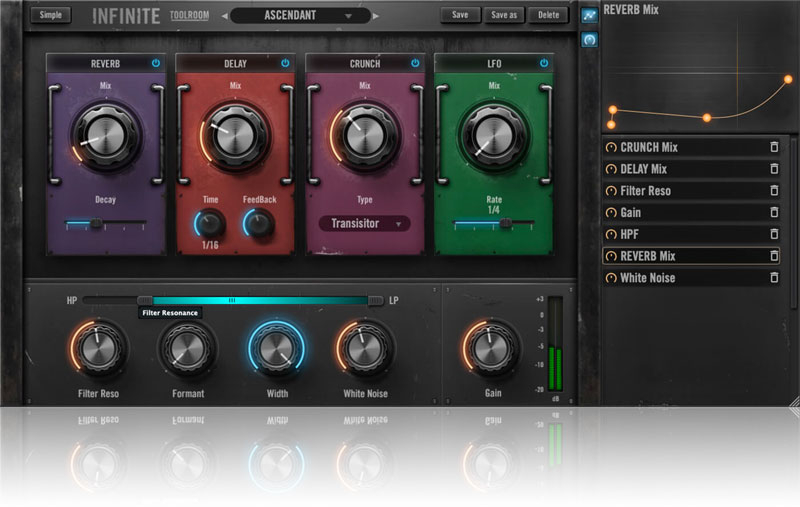
Task: Select Gain in automation list
Action: point(691,213)
